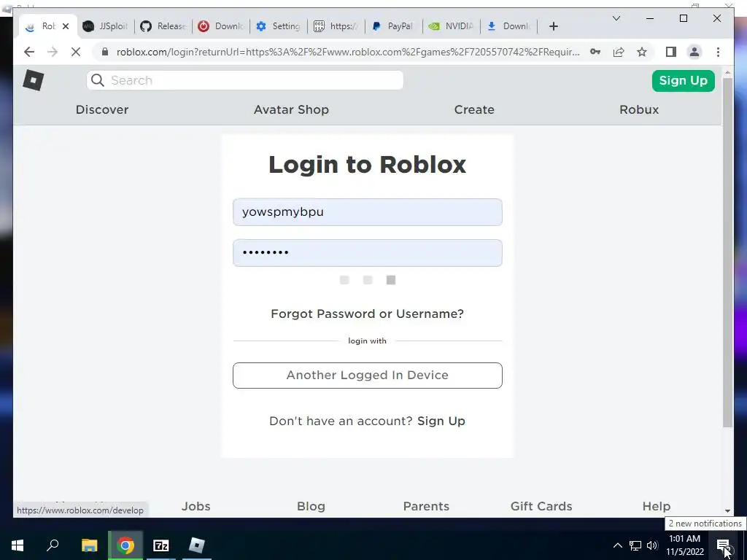Screen dimensions: 747x560
Task: Click the search magnifier icon in Roblox
Action: [98, 80]
